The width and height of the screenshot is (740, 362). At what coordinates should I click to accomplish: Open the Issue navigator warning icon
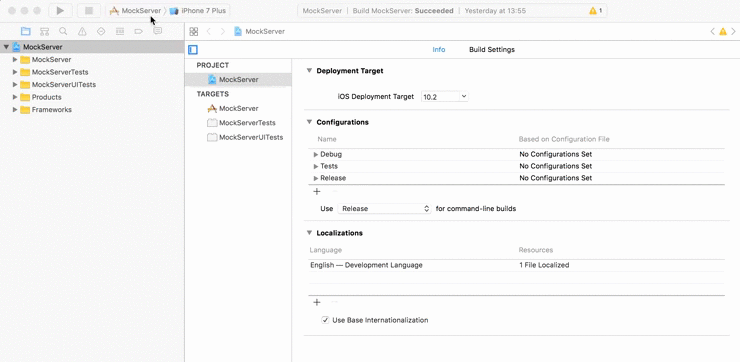(82, 31)
